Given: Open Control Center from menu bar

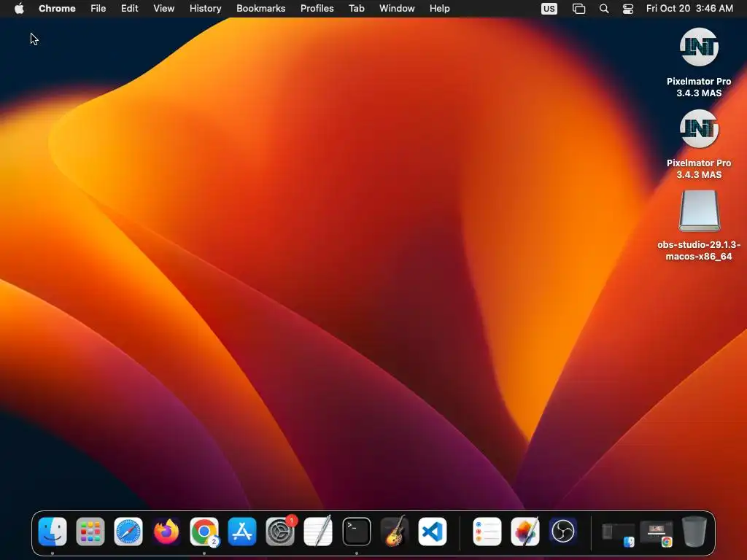Looking at the screenshot, I should tap(628, 8).
